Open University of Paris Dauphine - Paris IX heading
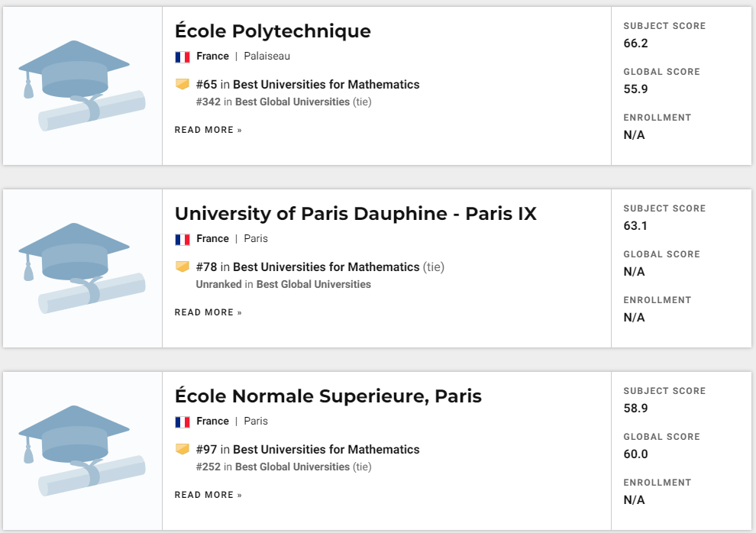This screenshot has height=533, width=756. click(355, 214)
